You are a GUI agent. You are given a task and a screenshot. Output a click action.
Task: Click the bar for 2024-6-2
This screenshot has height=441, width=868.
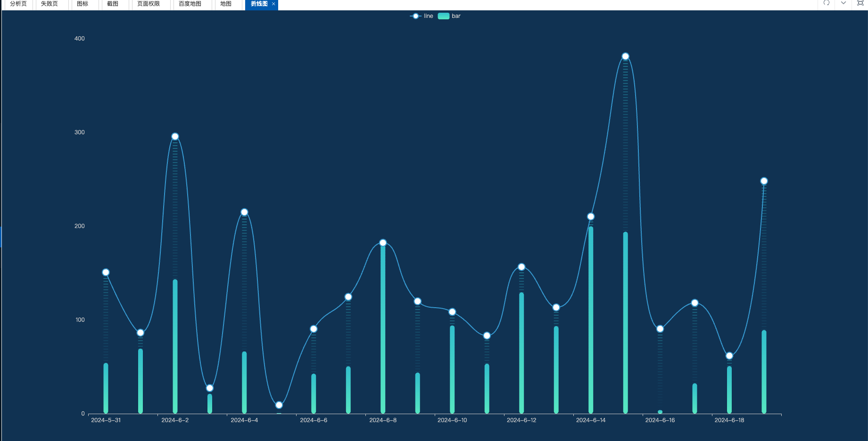(x=175, y=347)
